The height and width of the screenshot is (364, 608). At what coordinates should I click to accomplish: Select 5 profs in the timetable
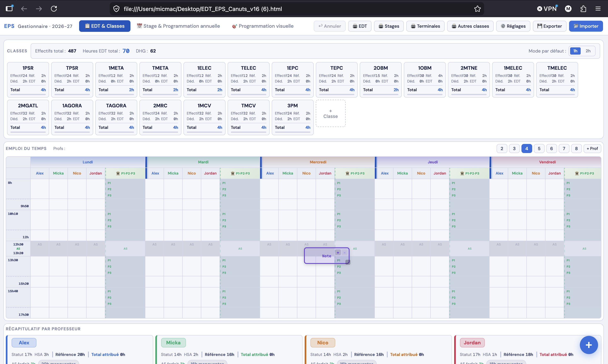pos(539,148)
